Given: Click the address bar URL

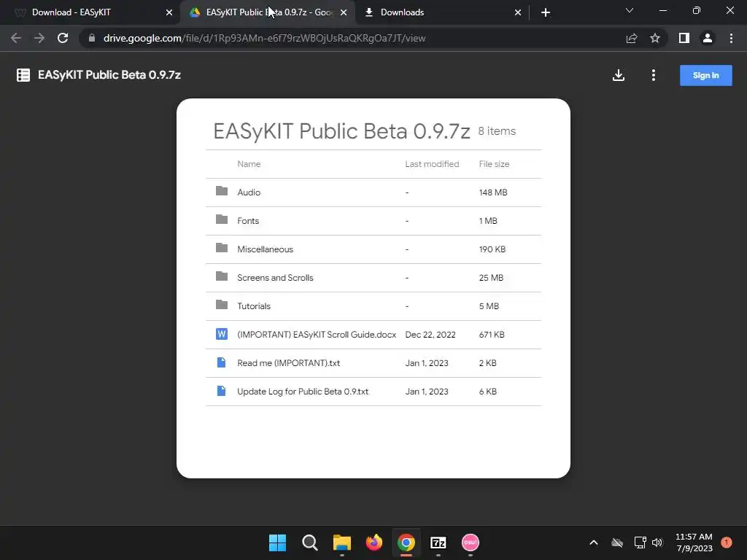Looking at the screenshot, I should tap(264, 38).
